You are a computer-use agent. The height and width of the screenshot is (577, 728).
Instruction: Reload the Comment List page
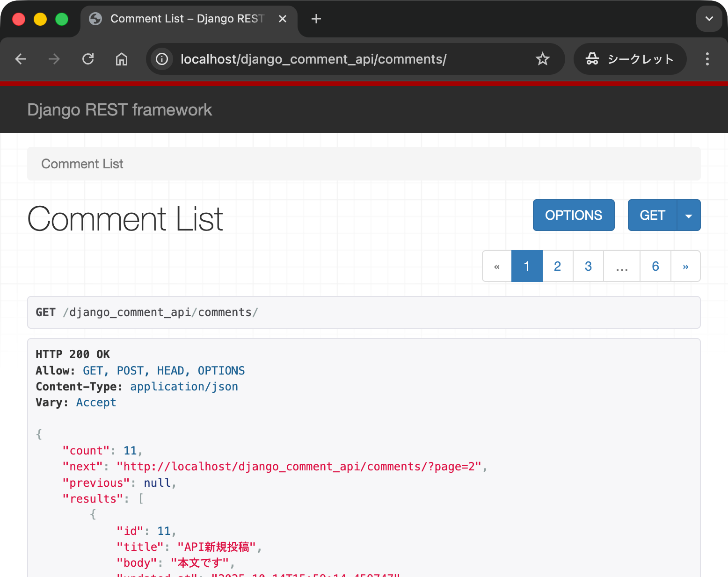(88, 59)
